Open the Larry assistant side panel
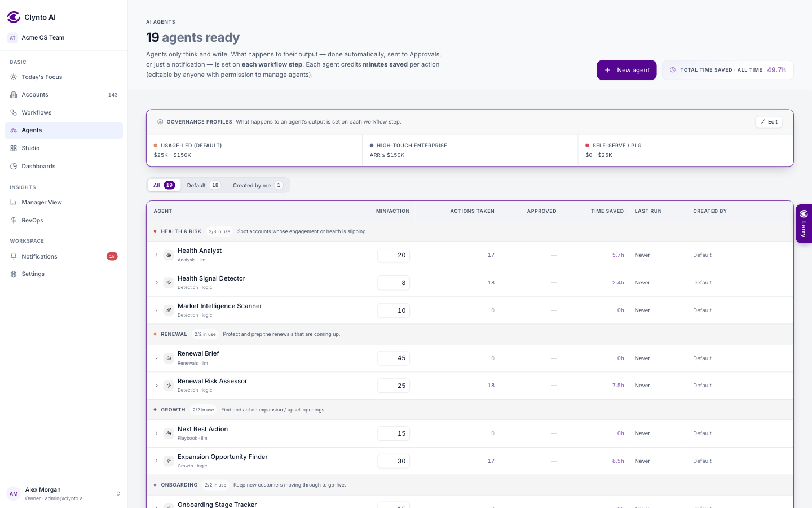 (x=804, y=224)
